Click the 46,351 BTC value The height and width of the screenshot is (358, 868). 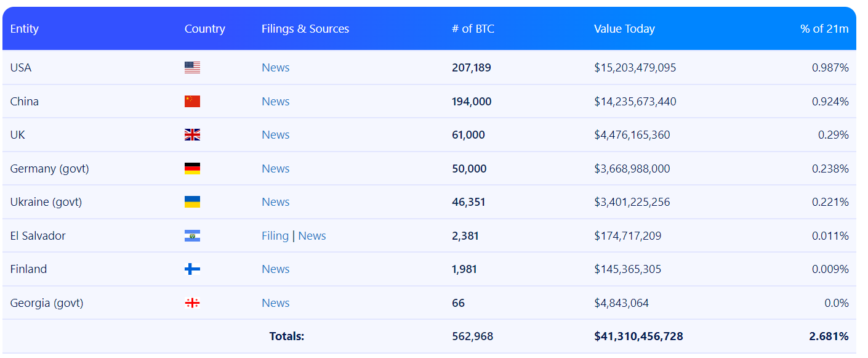[x=468, y=202]
